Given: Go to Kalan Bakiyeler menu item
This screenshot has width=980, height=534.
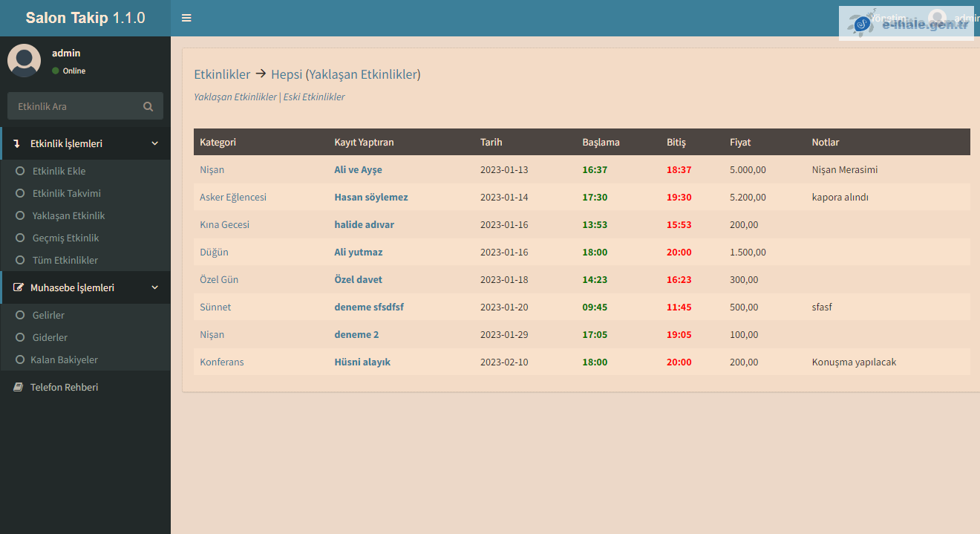Looking at the screenshot, I should pos(64,359).
